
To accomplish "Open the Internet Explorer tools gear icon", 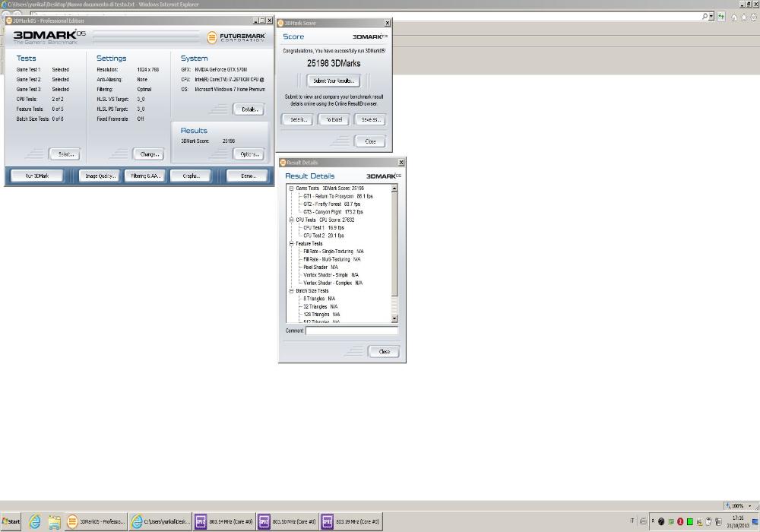I will pyautogui.click(x=754, y=17).
